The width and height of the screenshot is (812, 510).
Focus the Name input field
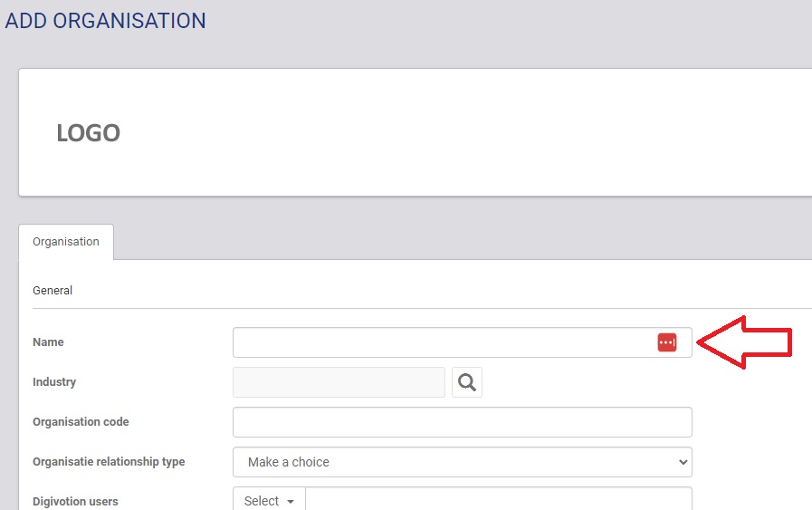pos(442,342)
